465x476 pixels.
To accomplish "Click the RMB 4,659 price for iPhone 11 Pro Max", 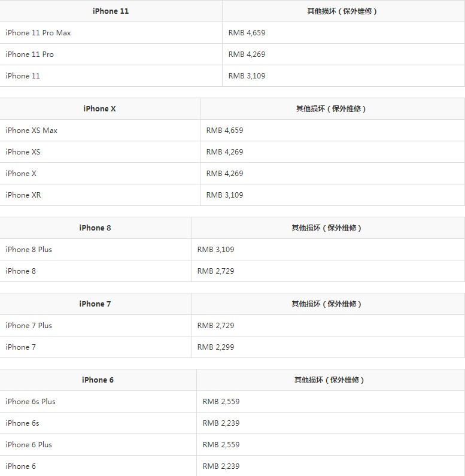I will [247, 33].
